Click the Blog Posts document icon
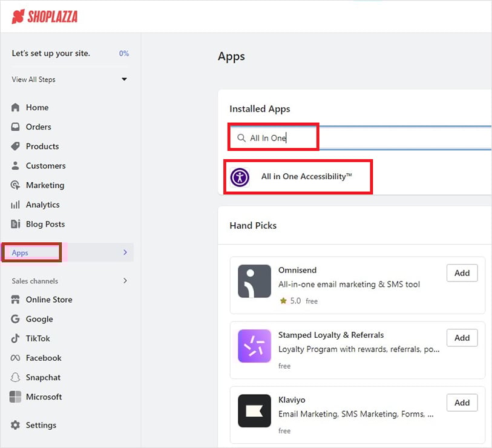Image resolution: width=492 pixels, height=448 pixels. tap(15, 224)
